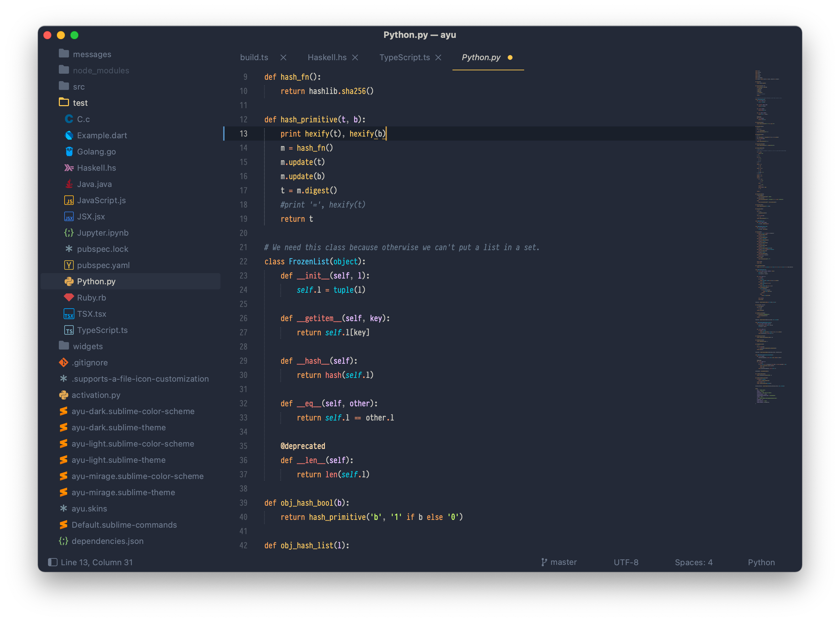This screenshot has height=622, width=840.
Task: Click the Dart icon next to Example.dart
Action: tap(69, 136)
